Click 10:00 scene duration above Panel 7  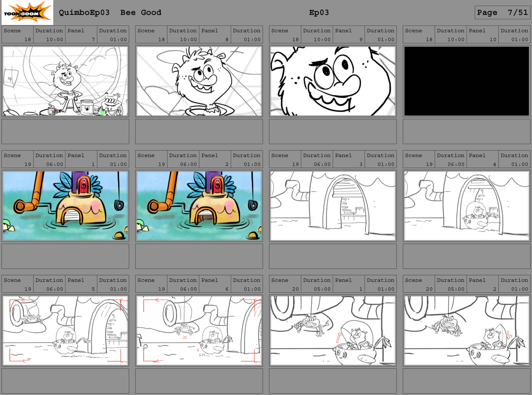point(50,34)
